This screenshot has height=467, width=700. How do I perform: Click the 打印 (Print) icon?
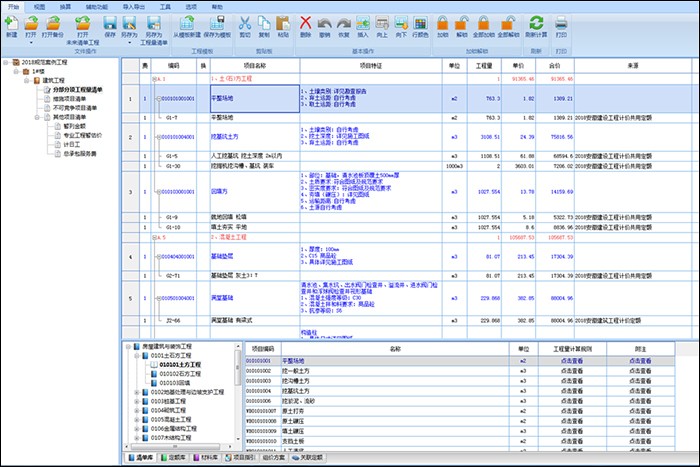(x=561, y=24)
